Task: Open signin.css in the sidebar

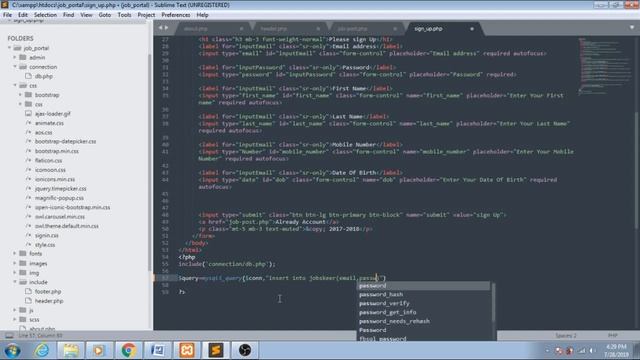Action: [47, 236]
